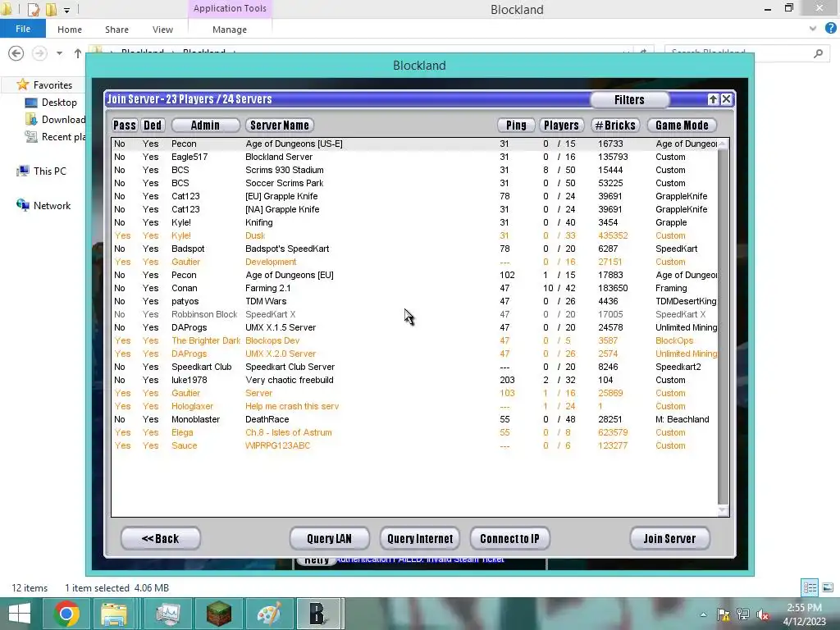Close the Join Server dialog
This screenshot has width=840, height=630.
tap(726, 99)
